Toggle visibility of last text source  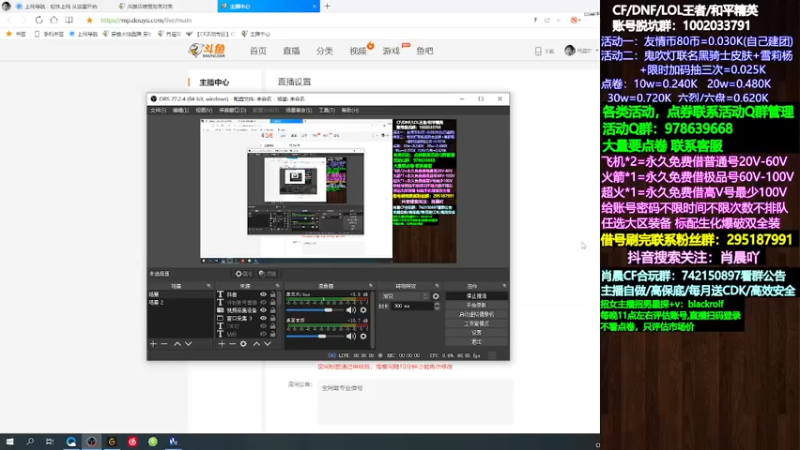coord(263,334)
